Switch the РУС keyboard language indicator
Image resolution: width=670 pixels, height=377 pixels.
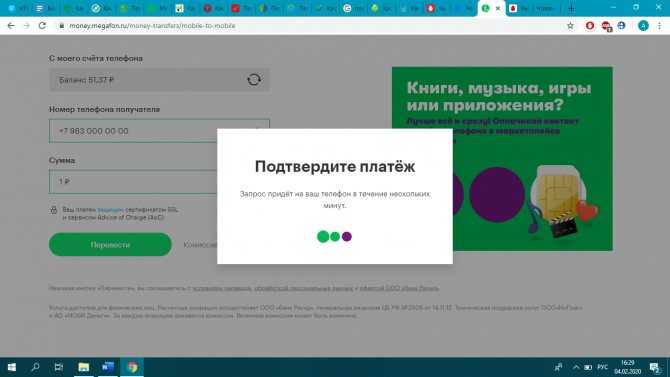(602, 367)
